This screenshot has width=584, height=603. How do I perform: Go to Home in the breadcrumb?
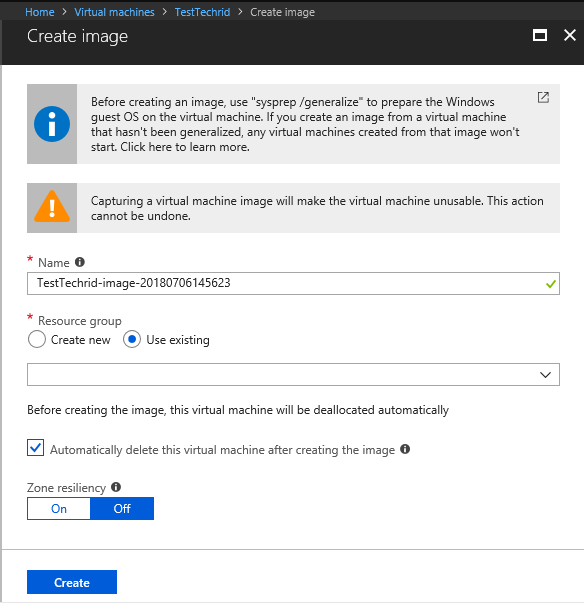[40, 12]
